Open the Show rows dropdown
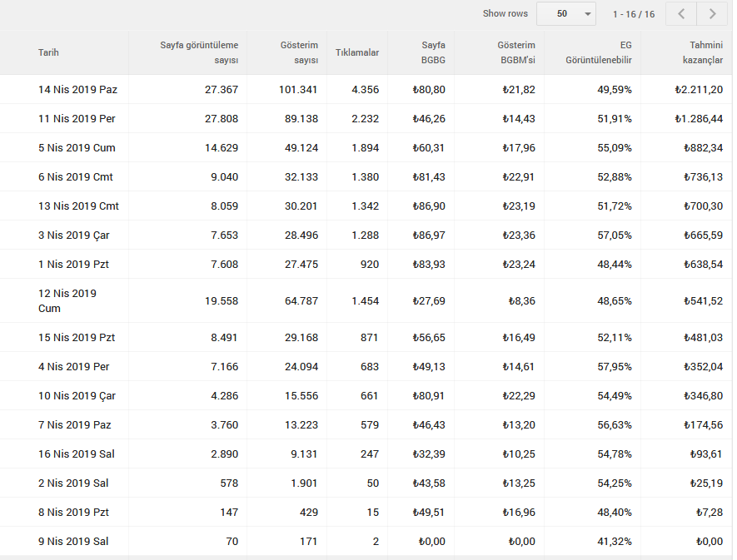737x560 pixels. tap(566, 13)
